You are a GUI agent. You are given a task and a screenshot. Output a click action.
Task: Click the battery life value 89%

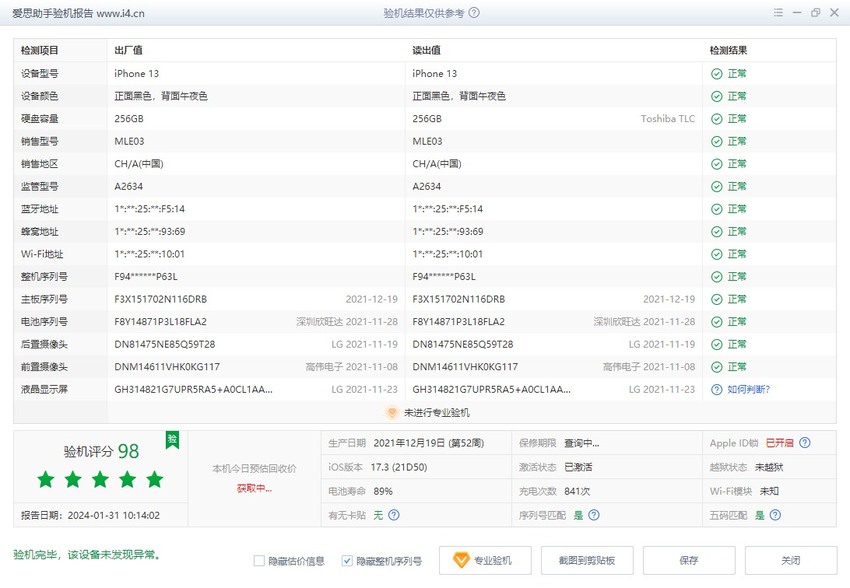(x=383, y=492)
